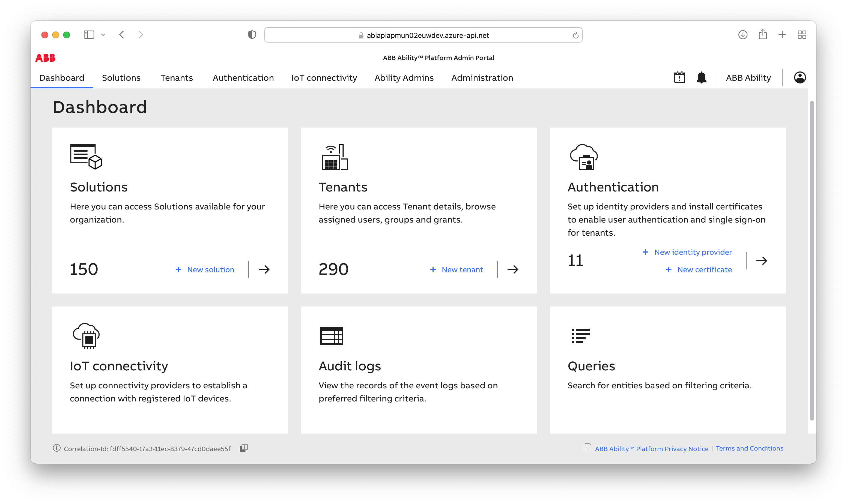Viewport: 847px width, 504px height.
Task: Open the user profile icon
Action: point(800,77)
